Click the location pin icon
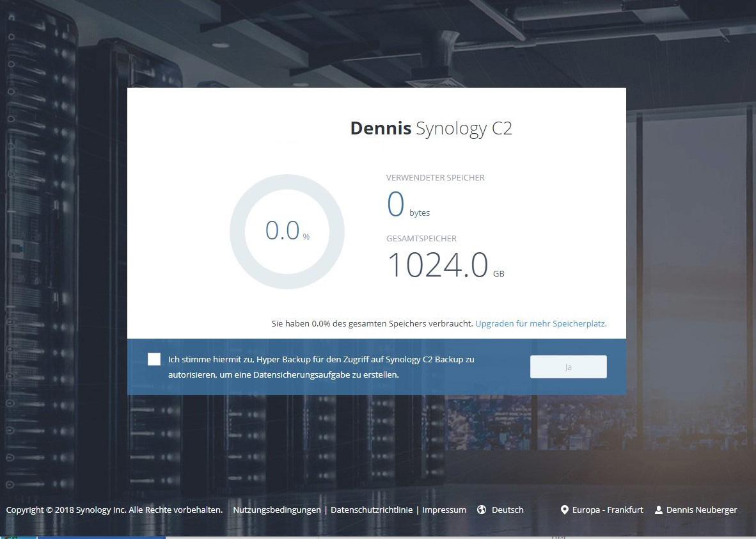The image size is (756, 539). coord(565,510)
